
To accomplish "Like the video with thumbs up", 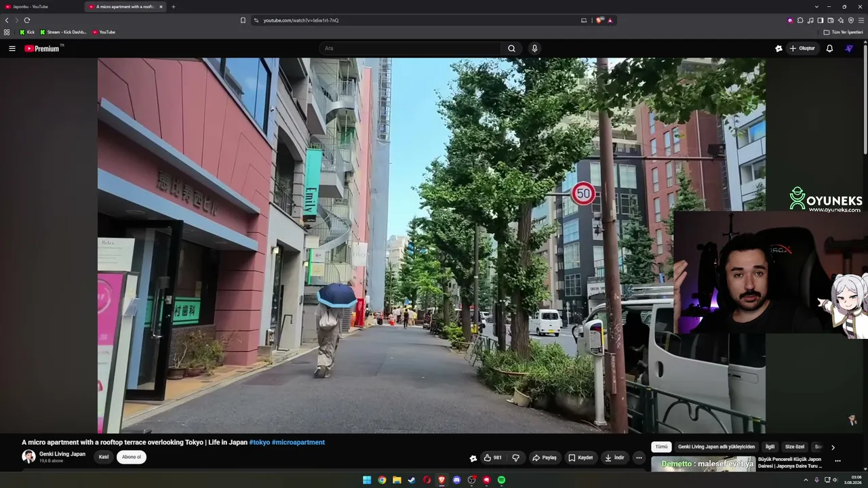I will (x=492, y=457).
